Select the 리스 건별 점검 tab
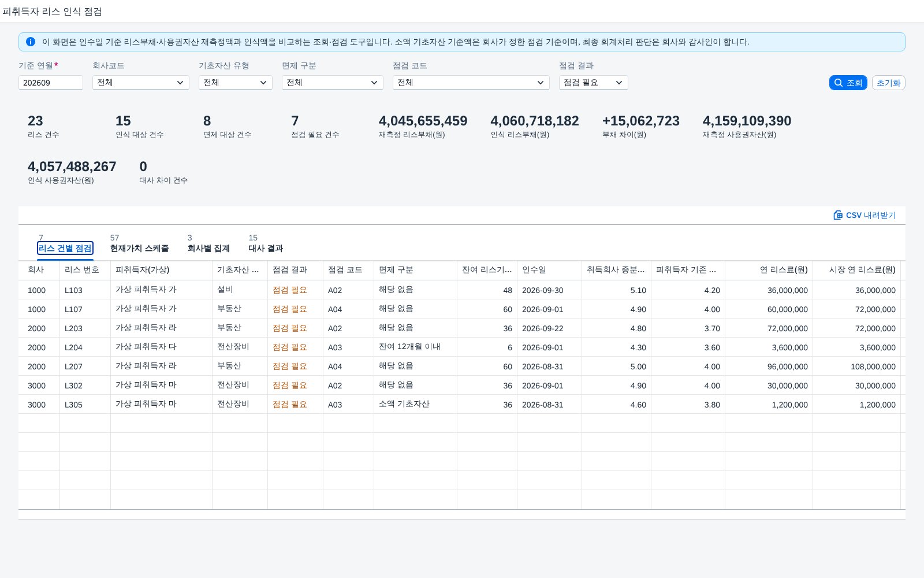 [65, 248]
